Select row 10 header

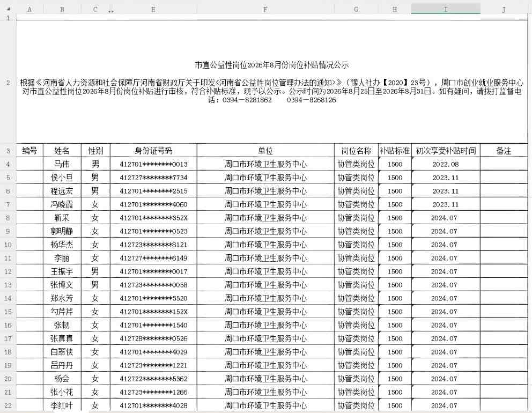[x=8, y=245]
